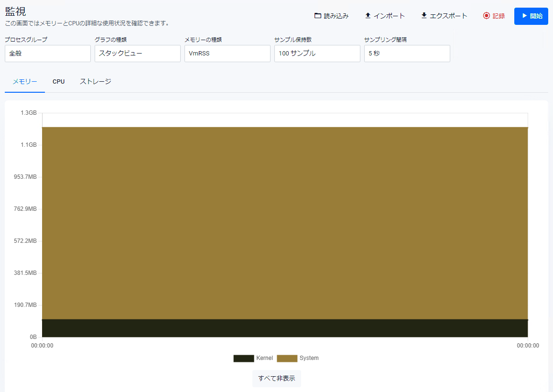This screenshot has width=553, height=392.
Task: Click the red record icon for 記録
Action: (487, 16)
